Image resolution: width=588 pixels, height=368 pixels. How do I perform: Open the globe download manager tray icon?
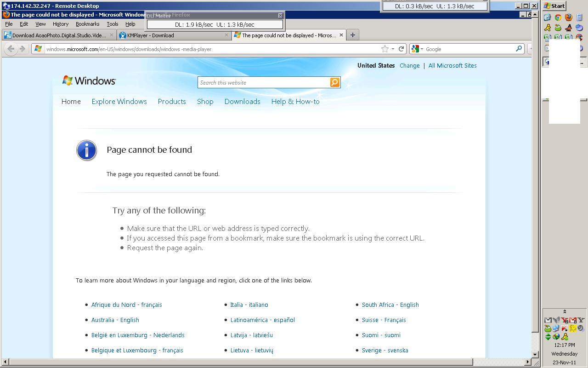(556, 337)
